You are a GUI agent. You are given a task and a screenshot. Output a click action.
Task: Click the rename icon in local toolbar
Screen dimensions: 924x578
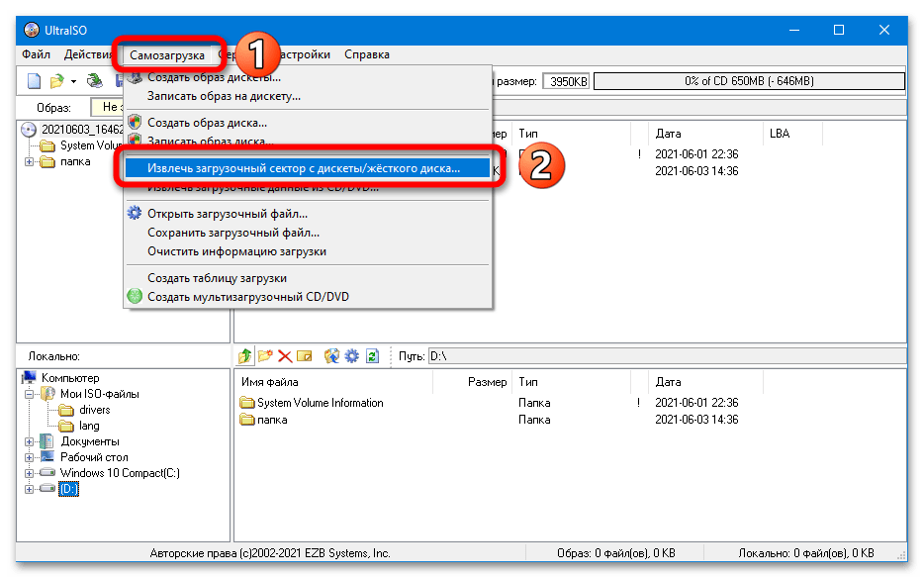tap(304, 355)
